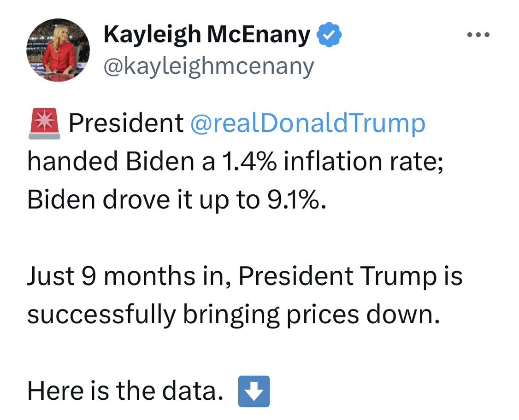Open the @realDonaldTrump mention link
The width and height of the screenshot is (519, 420).
(x=307, y=123)
